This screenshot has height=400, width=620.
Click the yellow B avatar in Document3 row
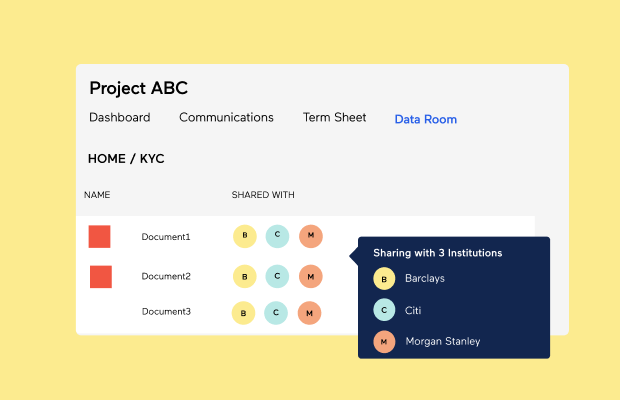coord(243,313)
